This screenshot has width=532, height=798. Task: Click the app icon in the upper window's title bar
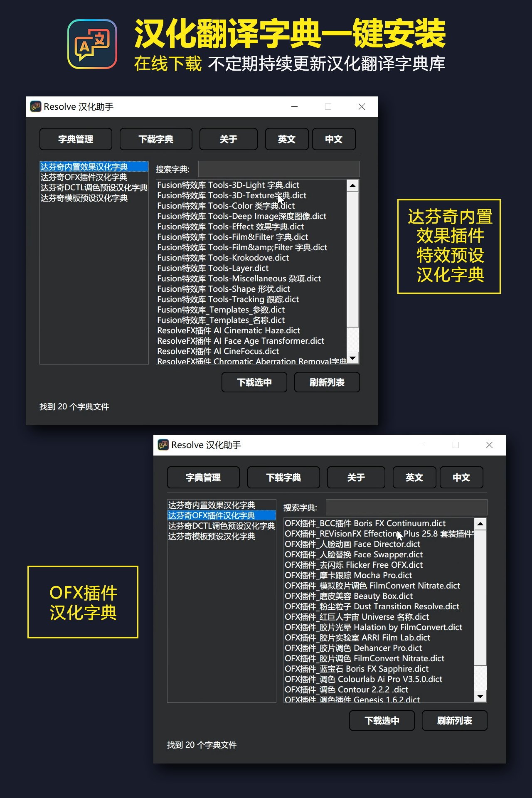(36, 107)
